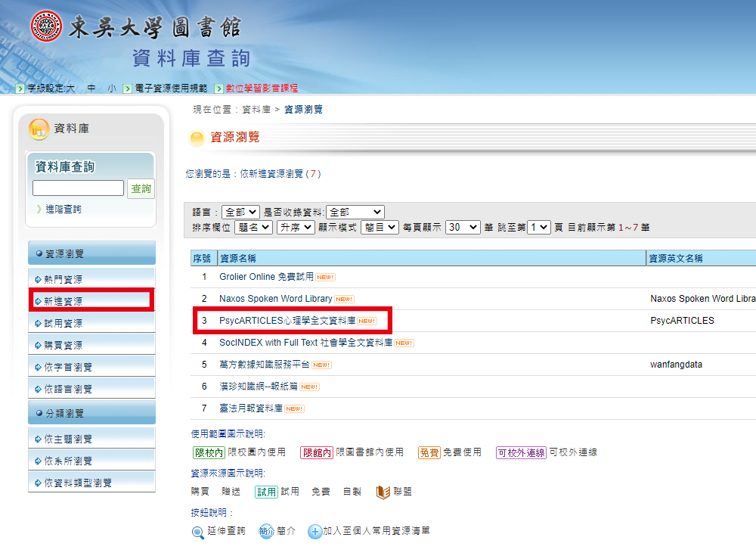Click the green 試用 source legend badge
Image resolution: width=756 pixels, height=559 pixels.
tap(266, 492)
